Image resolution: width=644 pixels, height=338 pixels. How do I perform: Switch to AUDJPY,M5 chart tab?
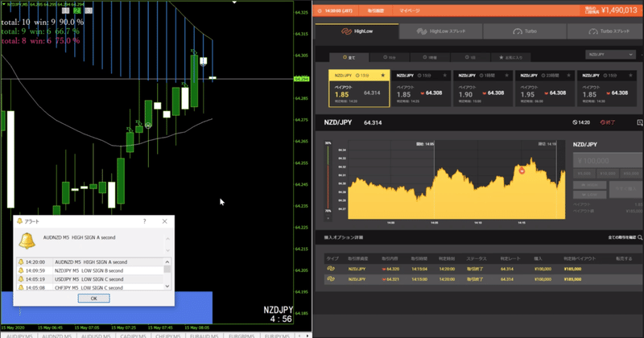[x=19, y=336]
